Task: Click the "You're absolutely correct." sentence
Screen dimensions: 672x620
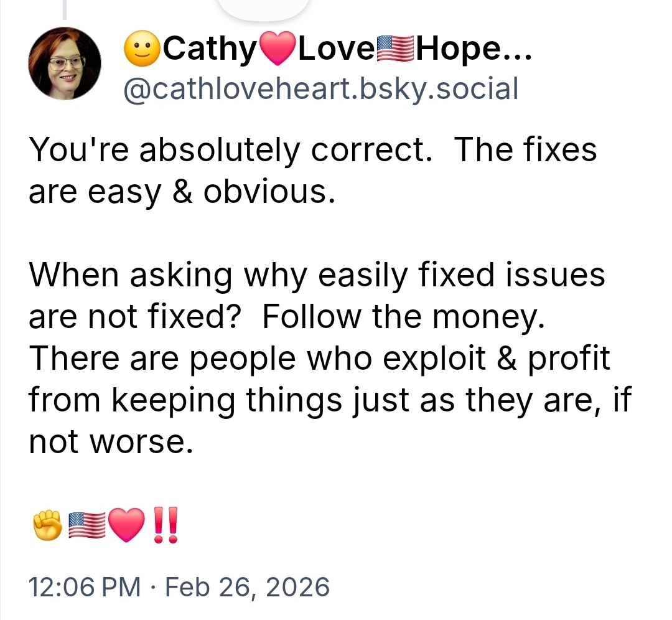Action: tap(230, 151)
